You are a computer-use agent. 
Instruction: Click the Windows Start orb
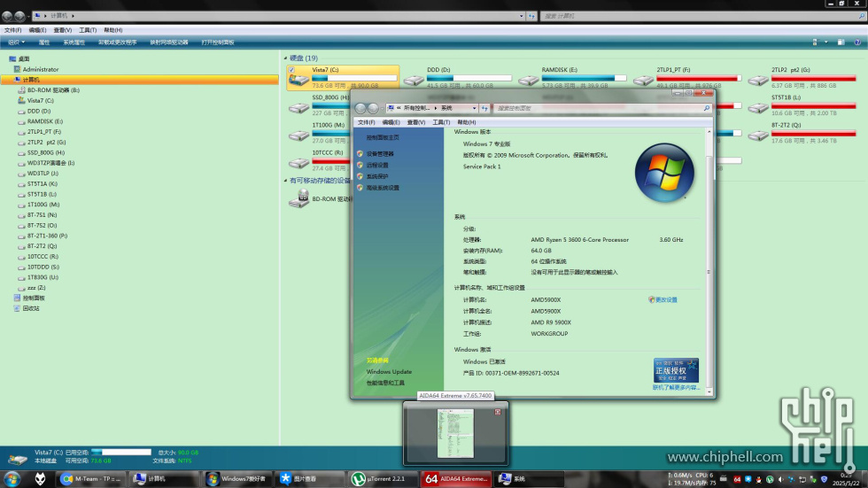12,478
